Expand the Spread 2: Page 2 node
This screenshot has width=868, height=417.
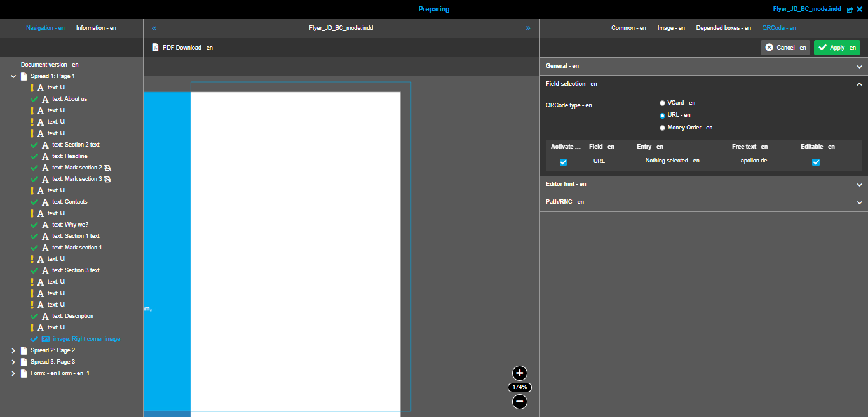coord(13,350)
